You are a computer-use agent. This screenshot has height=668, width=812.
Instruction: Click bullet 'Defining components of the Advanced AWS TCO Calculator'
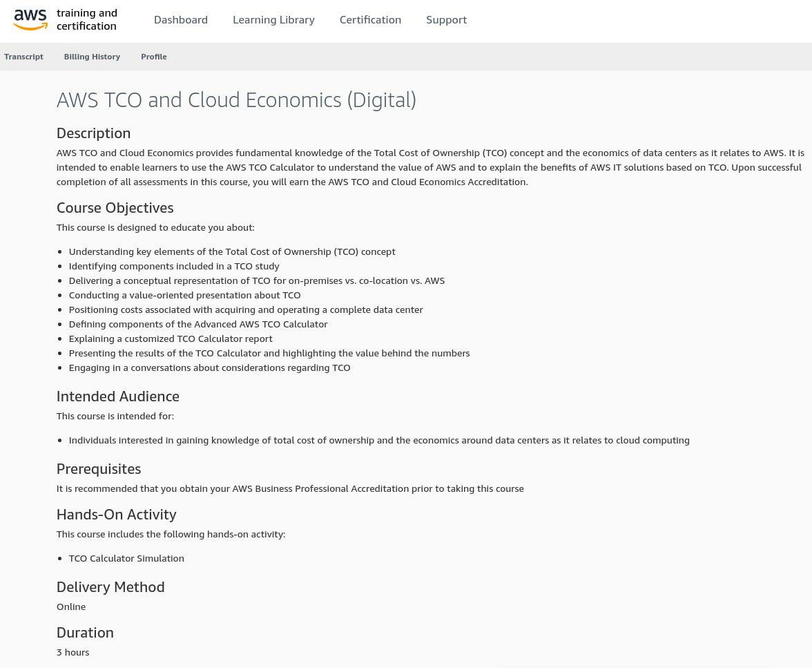pos(198,325)
